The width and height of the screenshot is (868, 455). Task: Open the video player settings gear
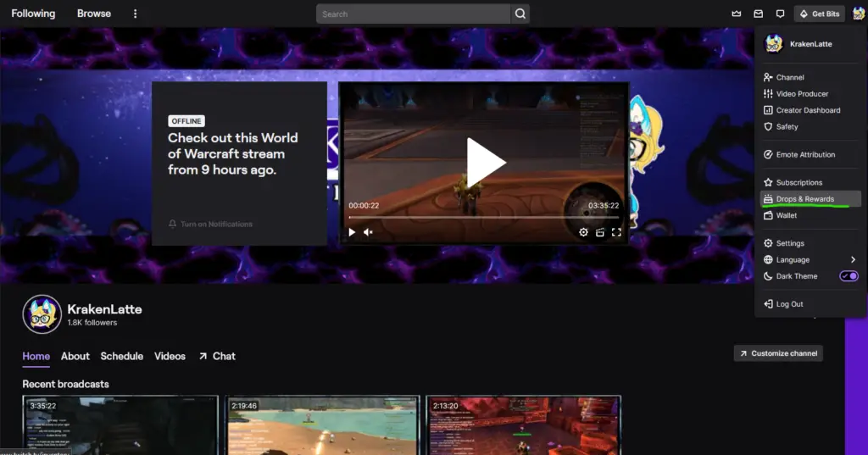(583, 232)
